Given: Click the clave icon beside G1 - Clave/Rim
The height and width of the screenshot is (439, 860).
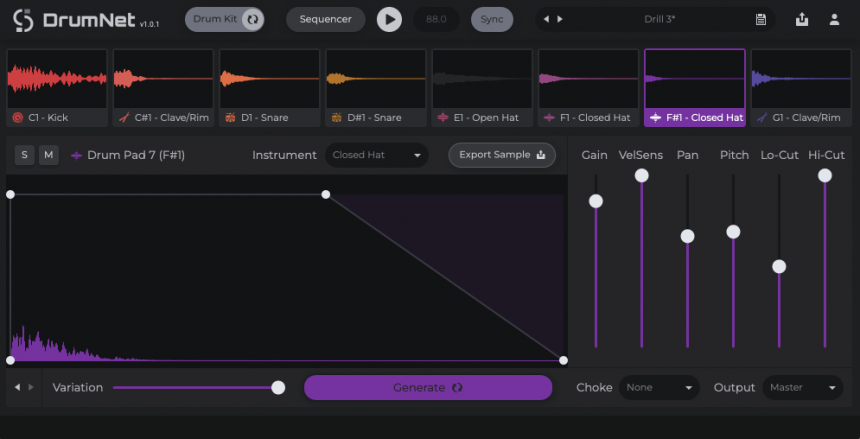Looking at the screenshot, I should pos(762,117).
